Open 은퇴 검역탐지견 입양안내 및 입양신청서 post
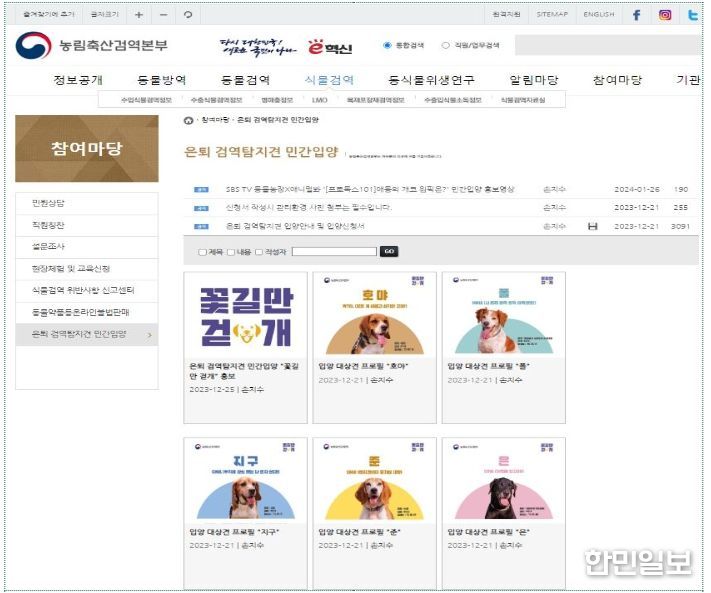 point(295,226)
